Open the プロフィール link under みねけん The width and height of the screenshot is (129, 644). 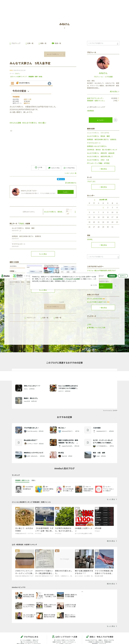pos(98,77)
